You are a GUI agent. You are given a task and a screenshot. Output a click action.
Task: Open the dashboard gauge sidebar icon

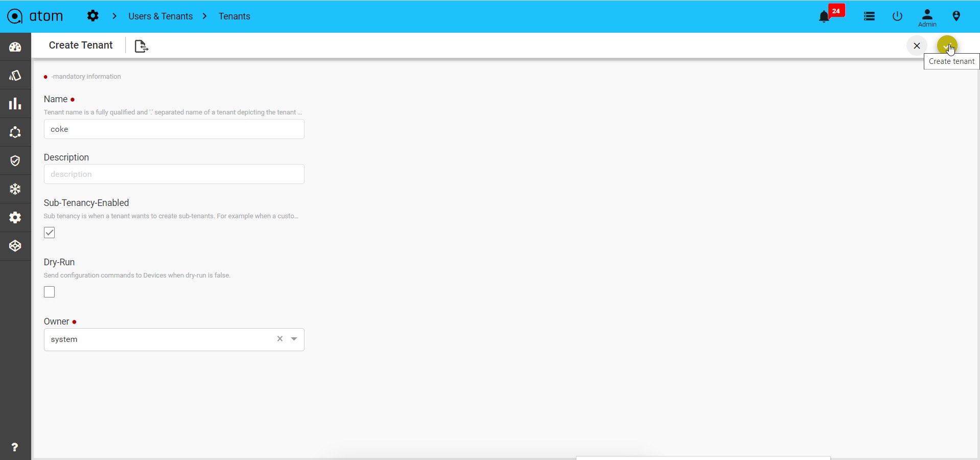[x=15, y=47]
